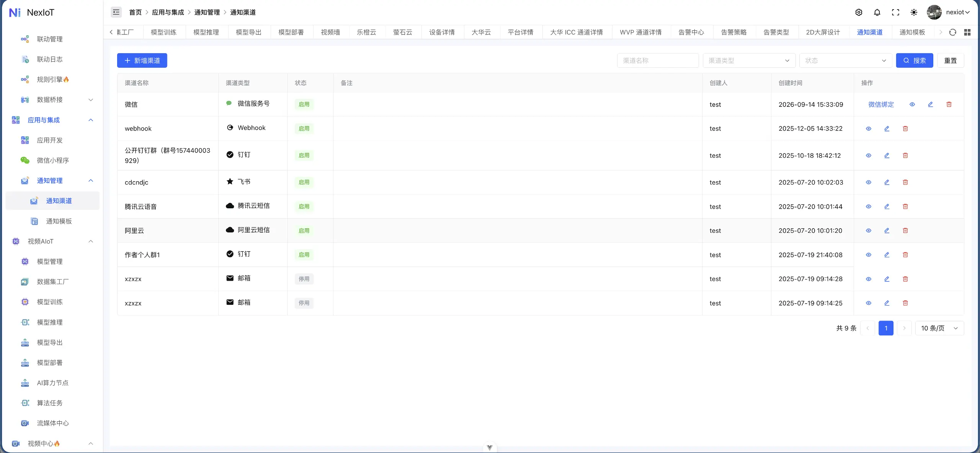
Task: Open the 渠道类型 filter dropdown
Action: point(749,61)
